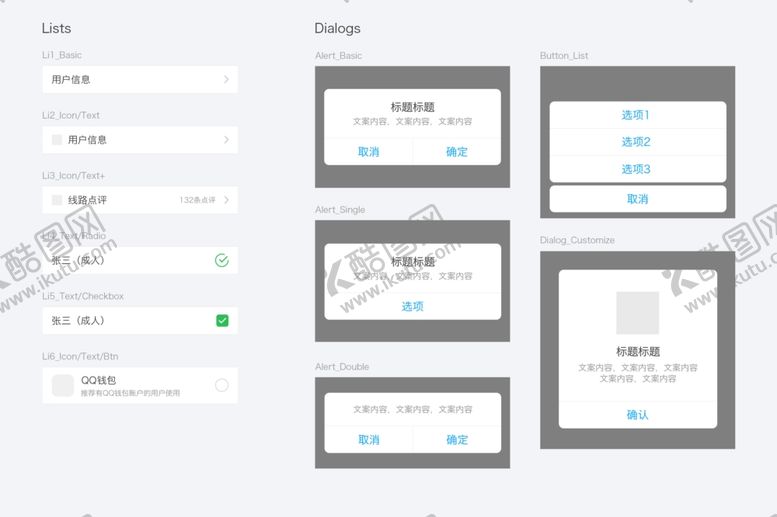This screenshot has height=517, width=777.
Task: Select the empty radio button for QQ钱包
Action: tap(222, 385)
